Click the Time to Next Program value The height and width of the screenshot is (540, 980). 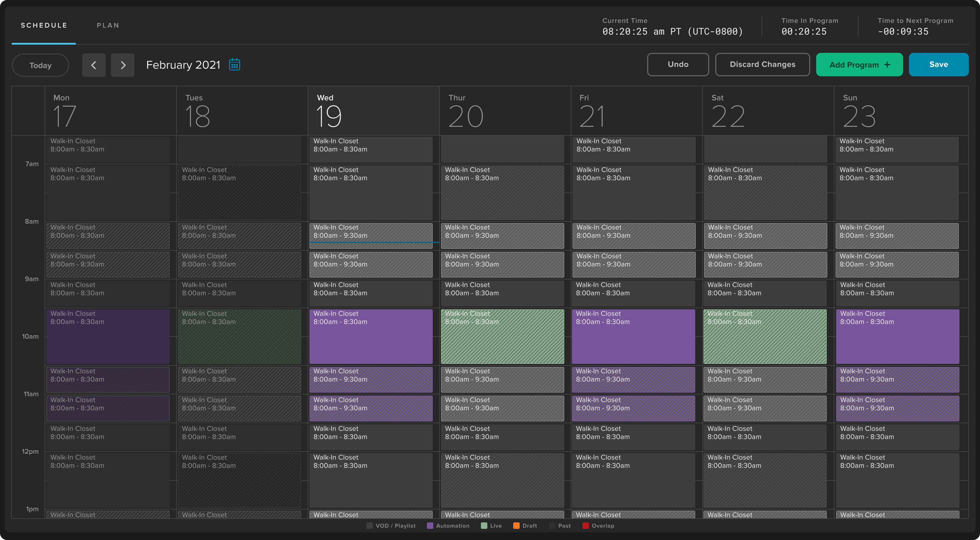903,32
